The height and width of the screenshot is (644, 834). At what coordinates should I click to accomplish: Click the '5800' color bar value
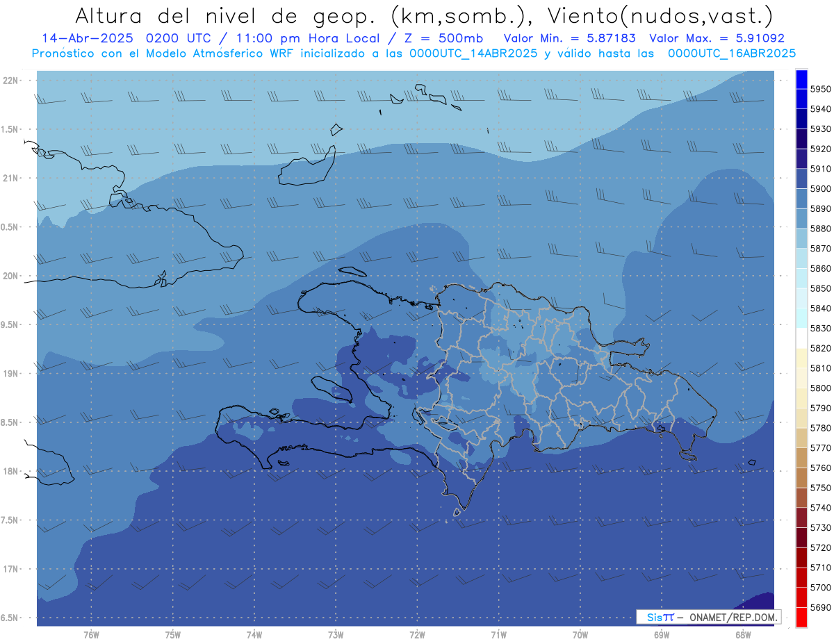click(821, 388)
